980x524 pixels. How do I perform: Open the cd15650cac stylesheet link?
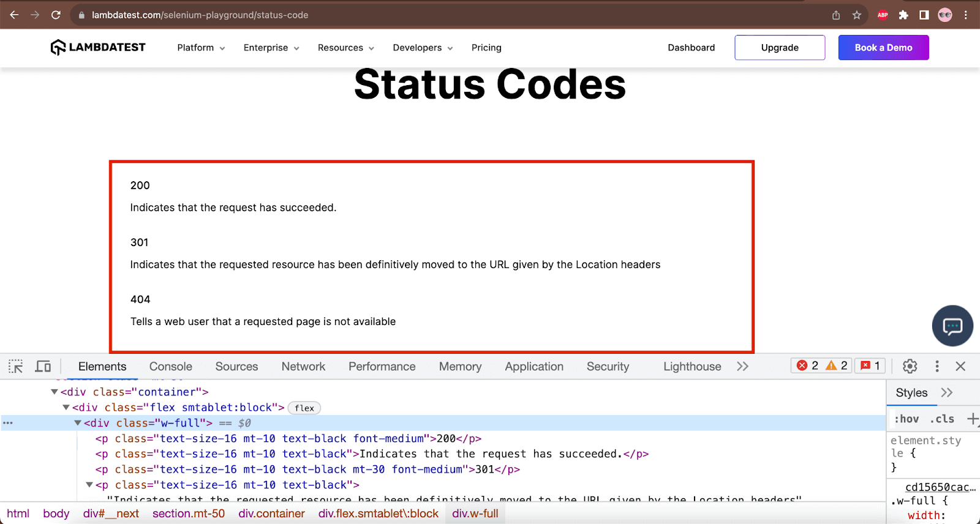tap(940, 487)
